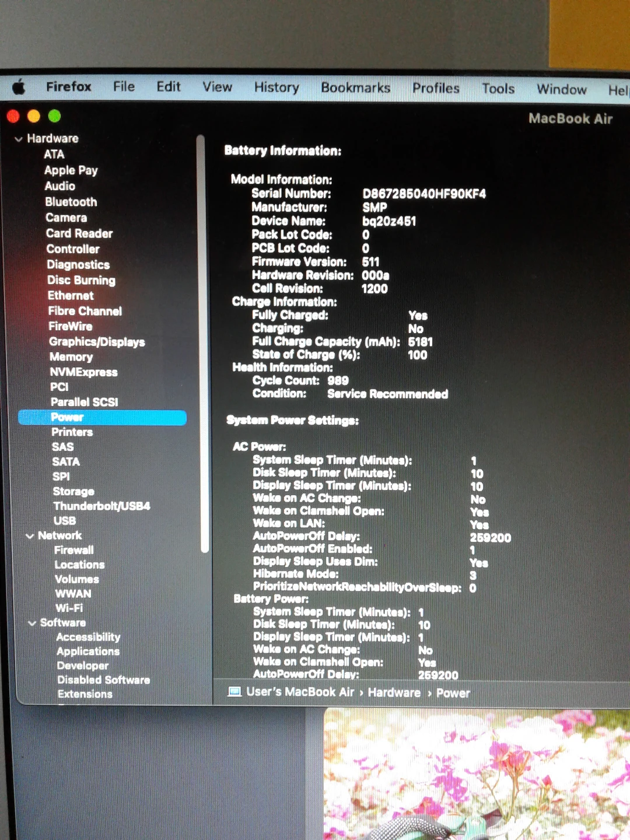
Task: Select Bluetooth in the sidebar
Action: pos(71,202)
